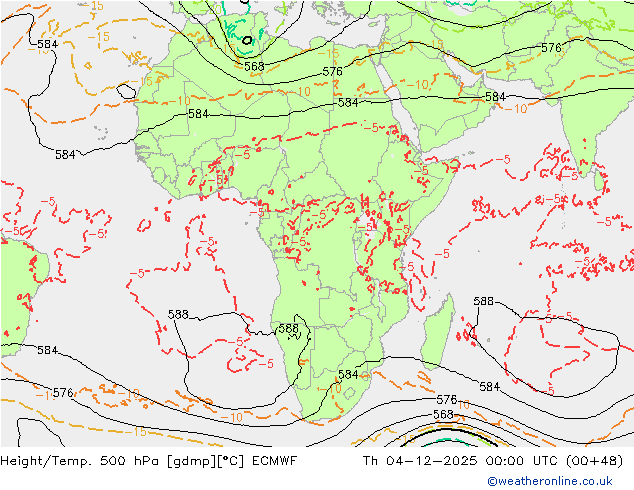The image size is (634, 490).
Task: Click the 584 label over South Africa
Action: [348, 374]
